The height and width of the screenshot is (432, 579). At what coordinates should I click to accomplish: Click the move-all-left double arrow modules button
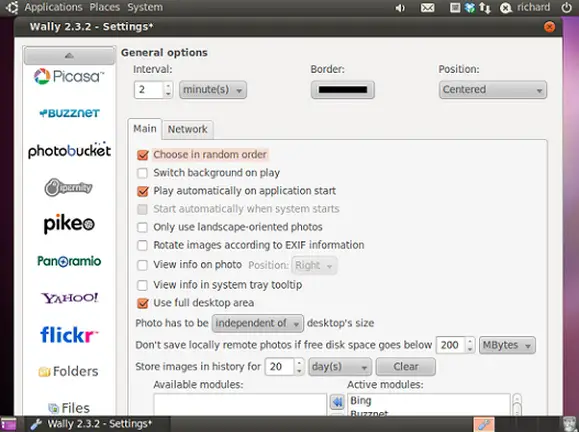337,402
